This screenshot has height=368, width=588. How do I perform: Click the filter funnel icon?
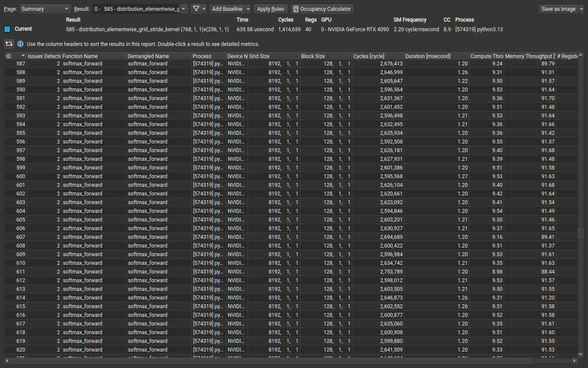[196, 9]
